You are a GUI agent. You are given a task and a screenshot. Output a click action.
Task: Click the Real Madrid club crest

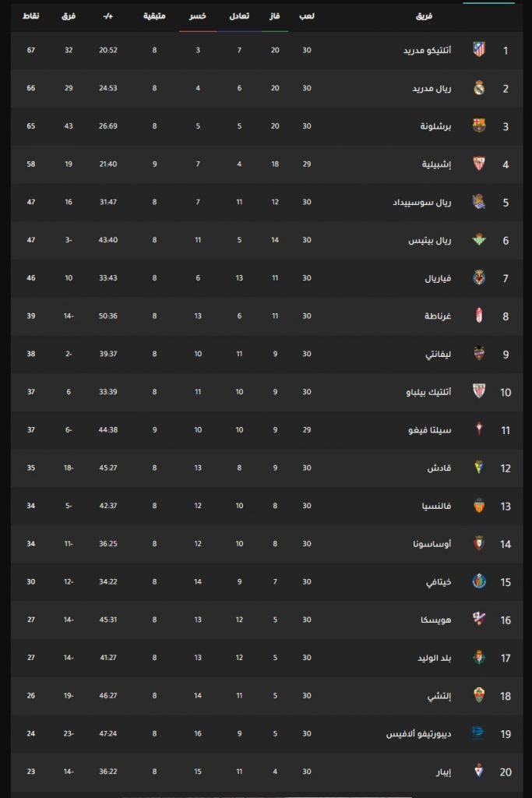478,88
